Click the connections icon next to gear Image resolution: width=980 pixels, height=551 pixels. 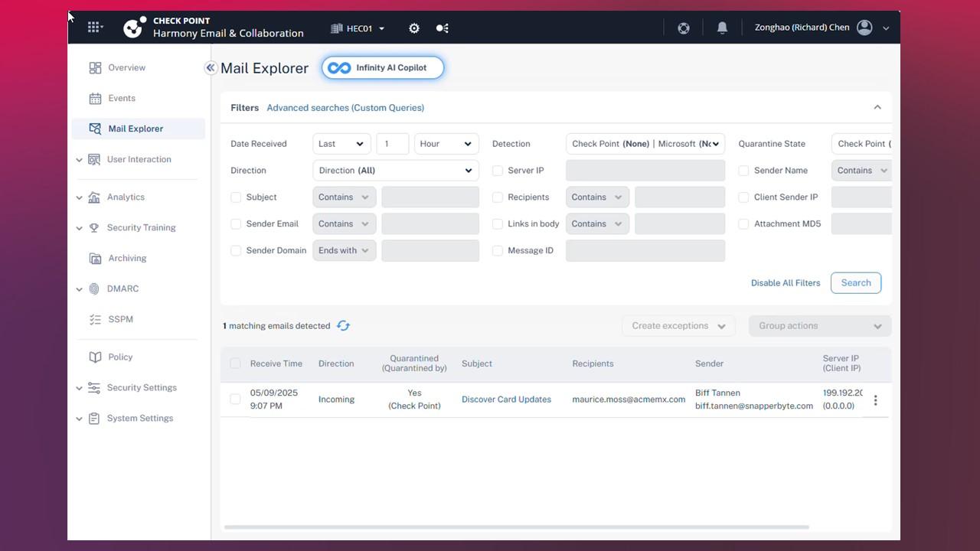(443, 28)
